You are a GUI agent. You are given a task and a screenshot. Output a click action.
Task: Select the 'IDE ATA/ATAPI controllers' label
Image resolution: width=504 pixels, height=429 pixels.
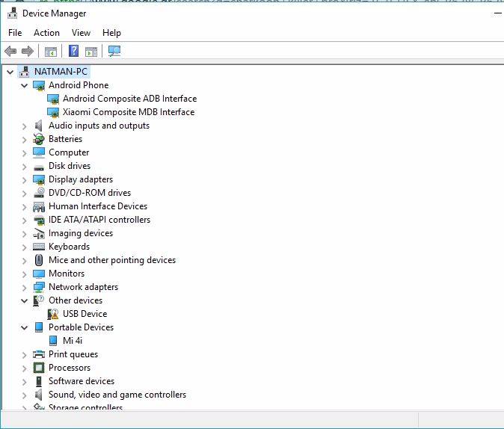99,220
